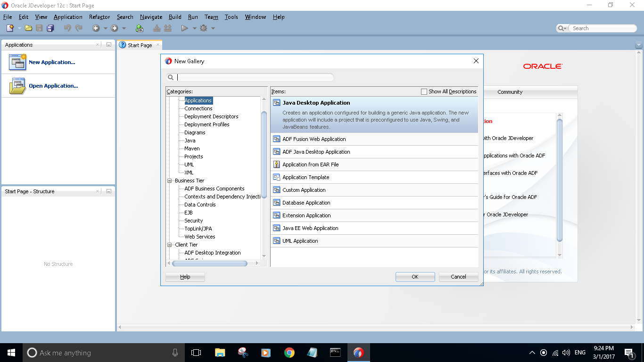Click the Undo toolbar icon
644x362 pixels.
pyautogui.click(x=66, y=28)
